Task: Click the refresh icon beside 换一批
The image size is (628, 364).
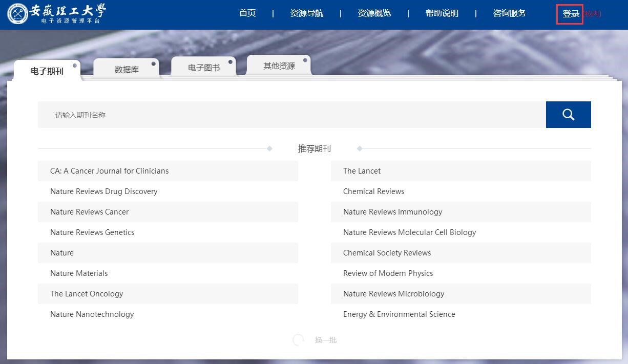Action: (298, 340)
